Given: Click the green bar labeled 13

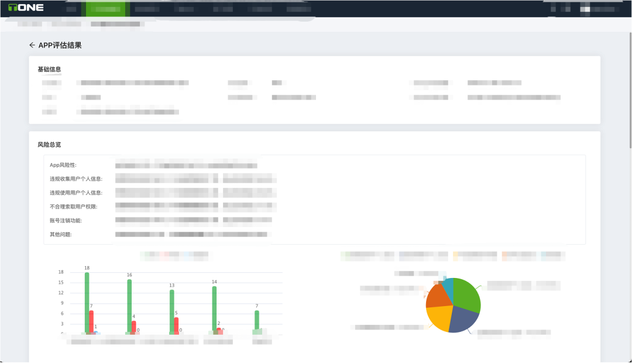Looking at the screenshot, I should pos(171,312).
